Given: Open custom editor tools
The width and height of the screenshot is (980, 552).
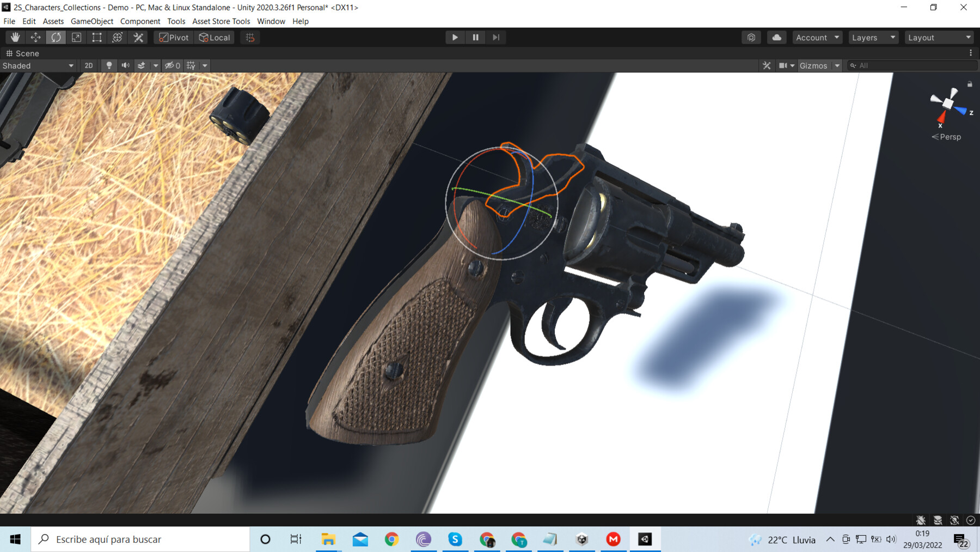Looking at the screenshot, I should point(138,37).
